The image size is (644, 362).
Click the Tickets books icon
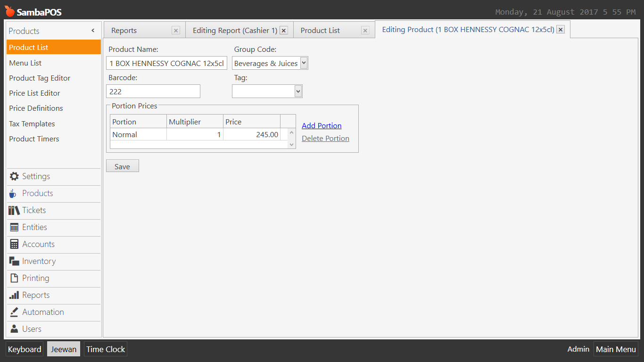pyautogui.click(x=14, y=210)
